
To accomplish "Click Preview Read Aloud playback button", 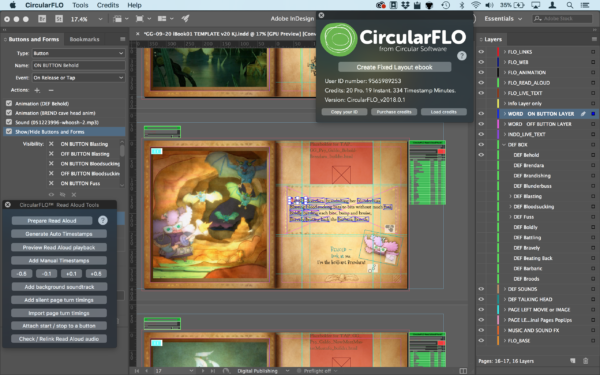I will tap(59, 247).
